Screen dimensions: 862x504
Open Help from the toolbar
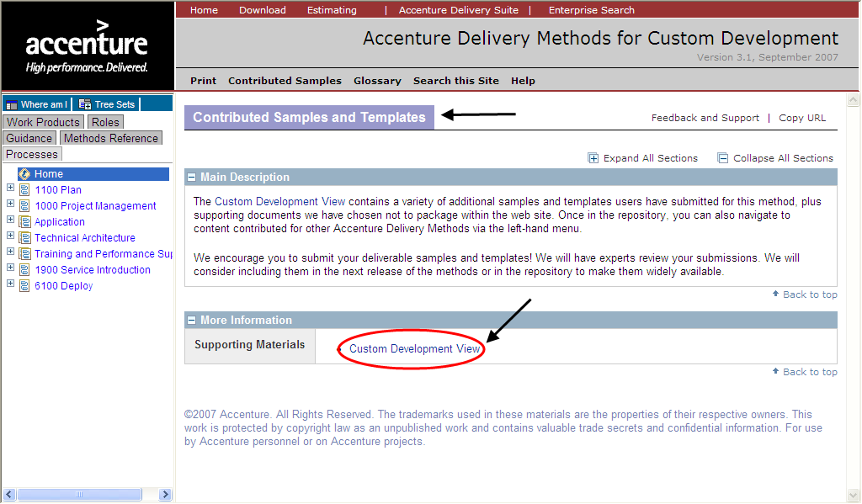pyautogui.click(x=523, y=81)
